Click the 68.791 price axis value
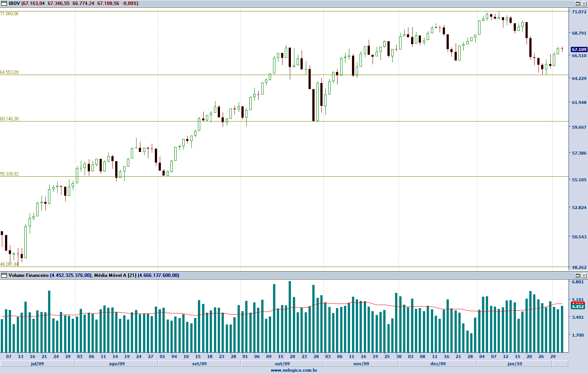Screen dimensions: 588x374 point(579,33)
